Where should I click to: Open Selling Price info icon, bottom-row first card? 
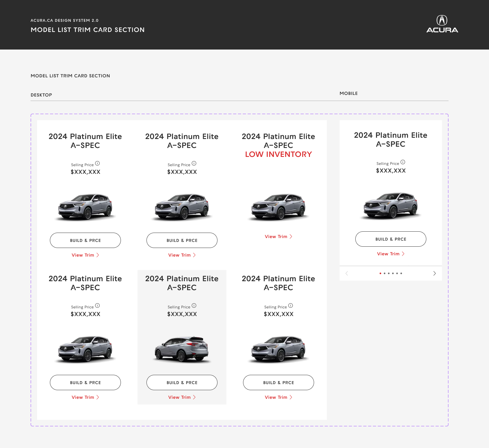pyautogui.click(x=98, y=305)
